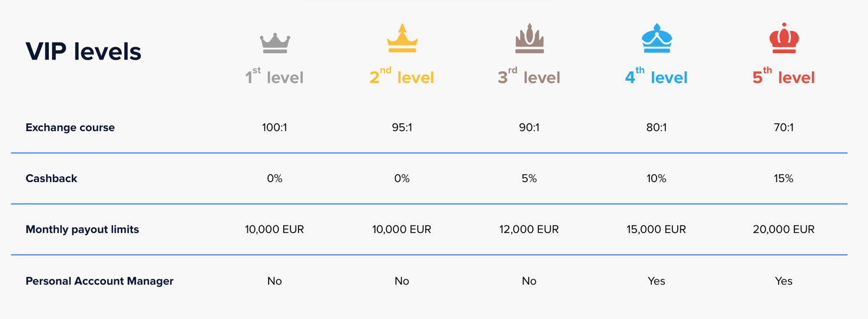Click the Monthly payout limits label
Screen dimensions: 868x319
pos(82,229)
